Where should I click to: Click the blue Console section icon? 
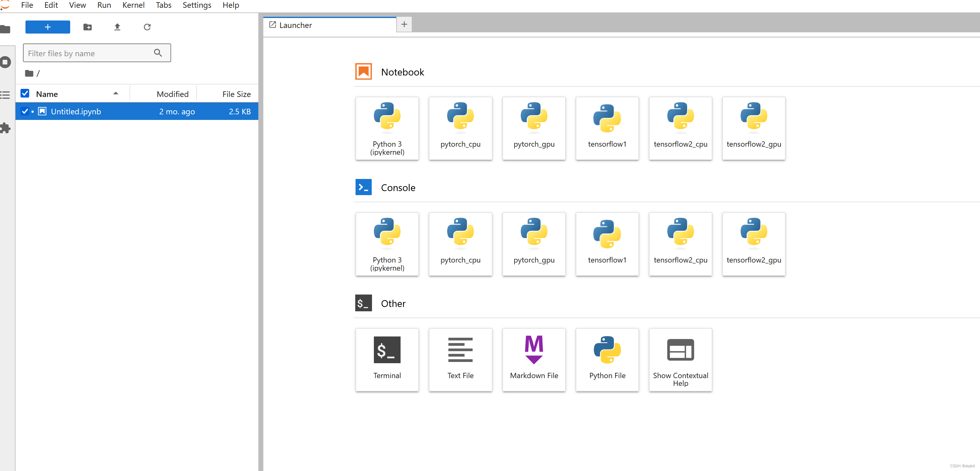click(363, 187)
